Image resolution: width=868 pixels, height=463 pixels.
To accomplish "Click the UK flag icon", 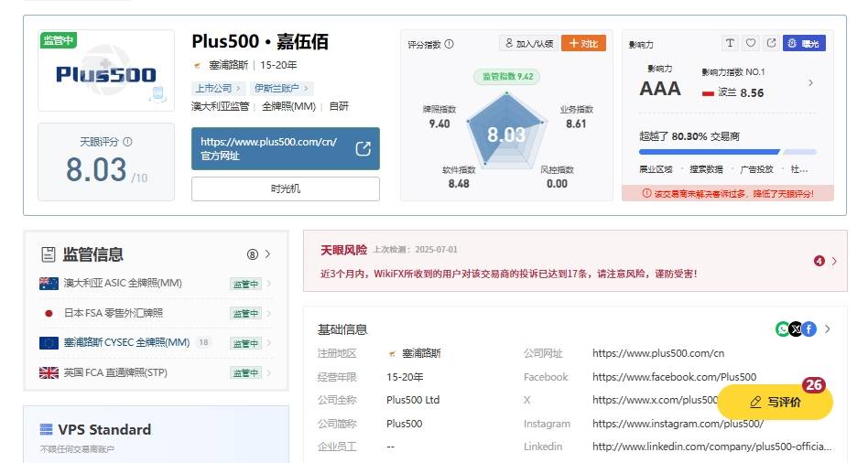I will (49, 372).
